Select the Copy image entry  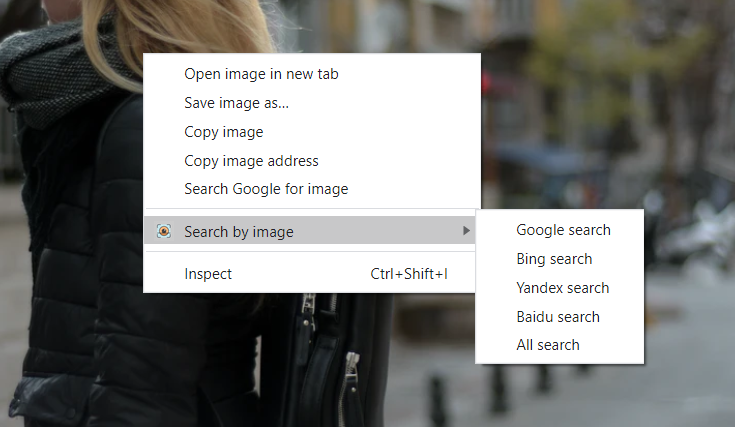224,132
